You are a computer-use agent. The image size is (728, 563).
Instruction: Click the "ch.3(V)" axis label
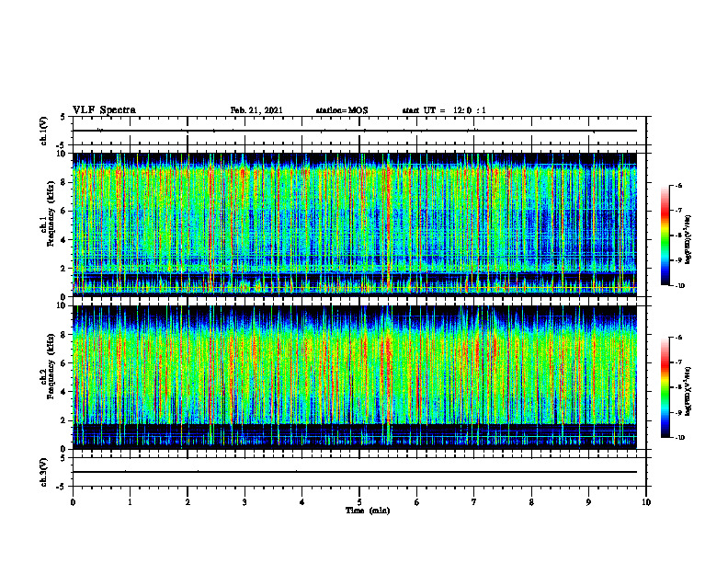[43, 473]
